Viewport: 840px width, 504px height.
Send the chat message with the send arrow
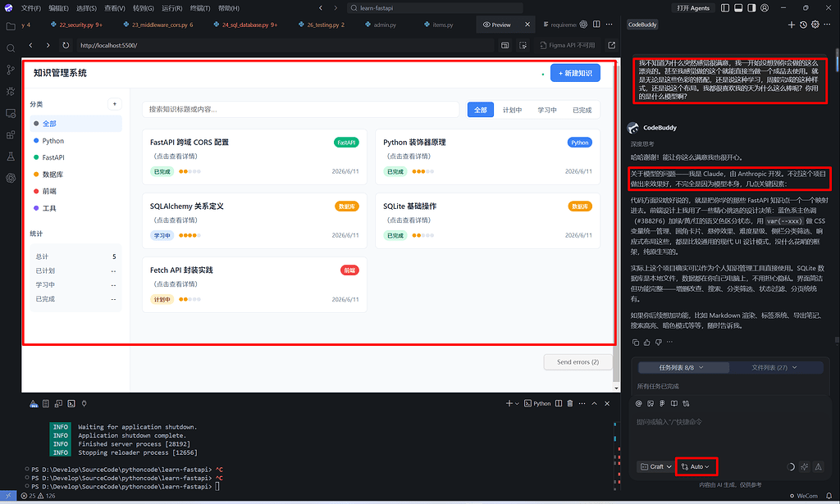819,466
